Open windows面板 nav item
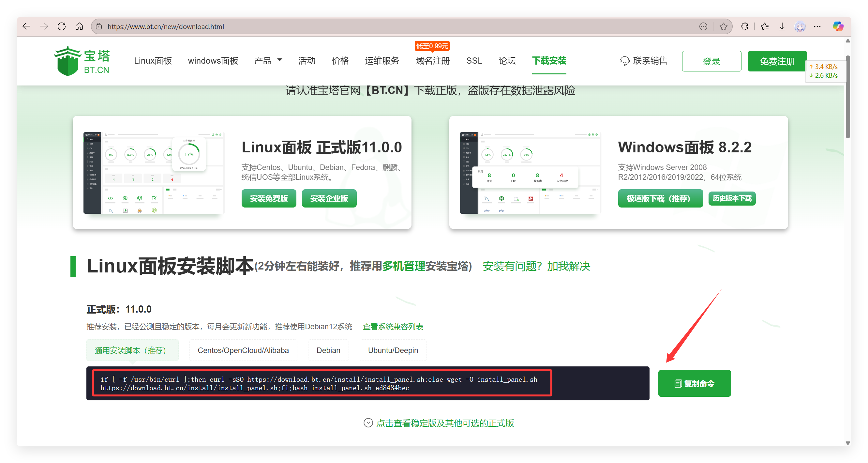 [213, 61]
